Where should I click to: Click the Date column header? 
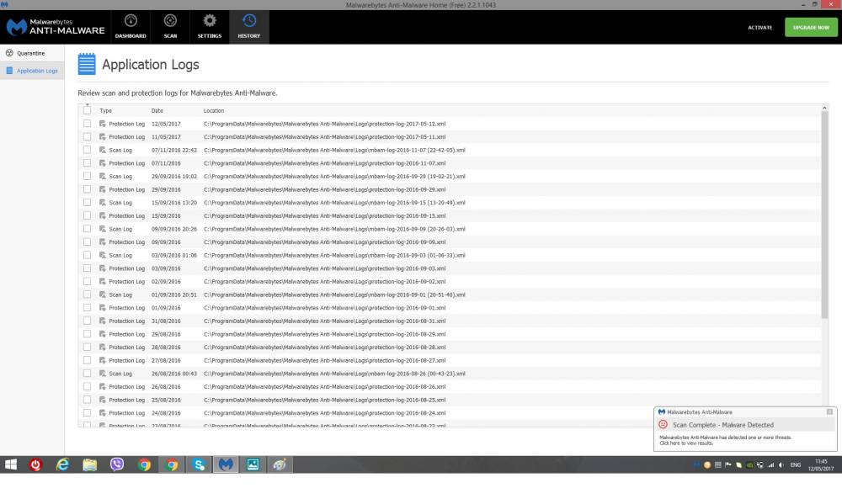157,110
